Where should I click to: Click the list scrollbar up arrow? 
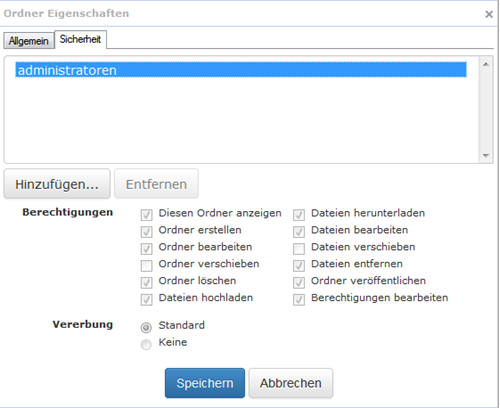click(x=486, y=64)
